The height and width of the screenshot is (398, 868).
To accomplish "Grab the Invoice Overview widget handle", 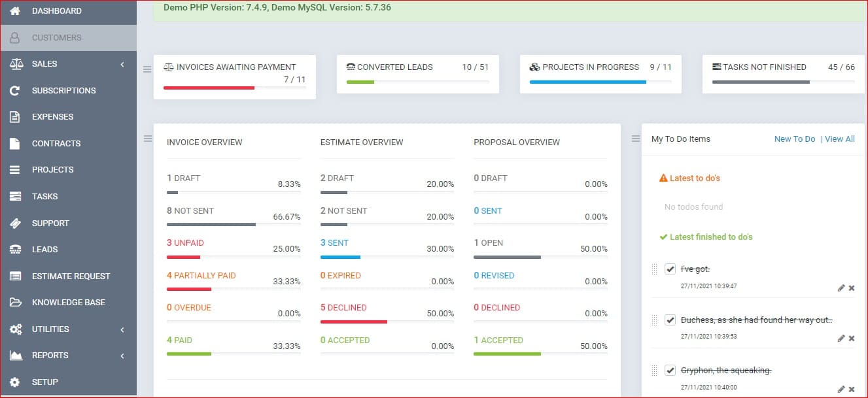I will tap(147, 139).
